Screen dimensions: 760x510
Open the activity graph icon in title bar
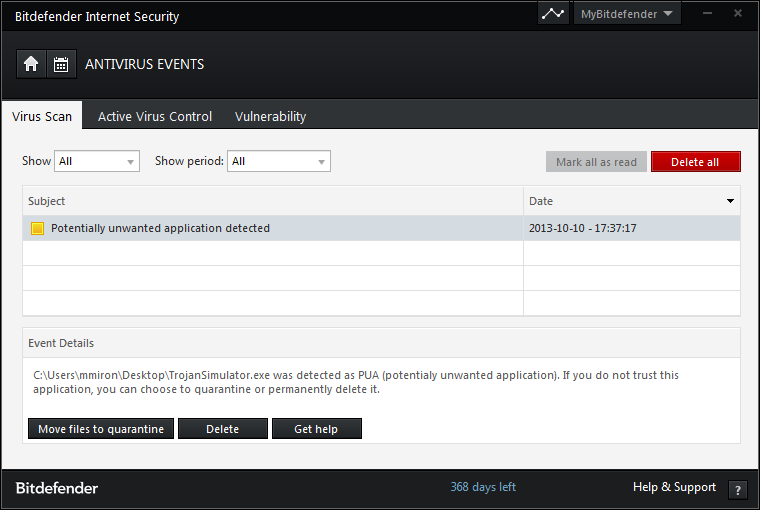(x=553, y=14)
